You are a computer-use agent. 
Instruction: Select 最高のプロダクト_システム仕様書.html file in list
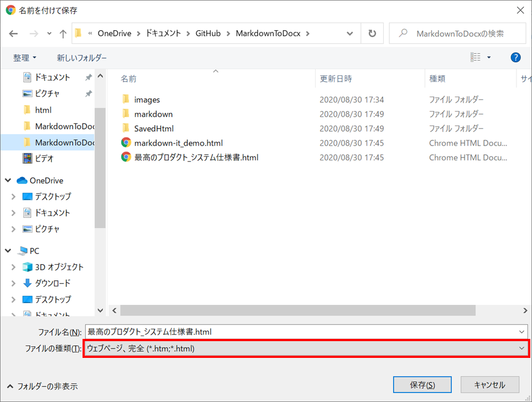(x=196, y=157)
